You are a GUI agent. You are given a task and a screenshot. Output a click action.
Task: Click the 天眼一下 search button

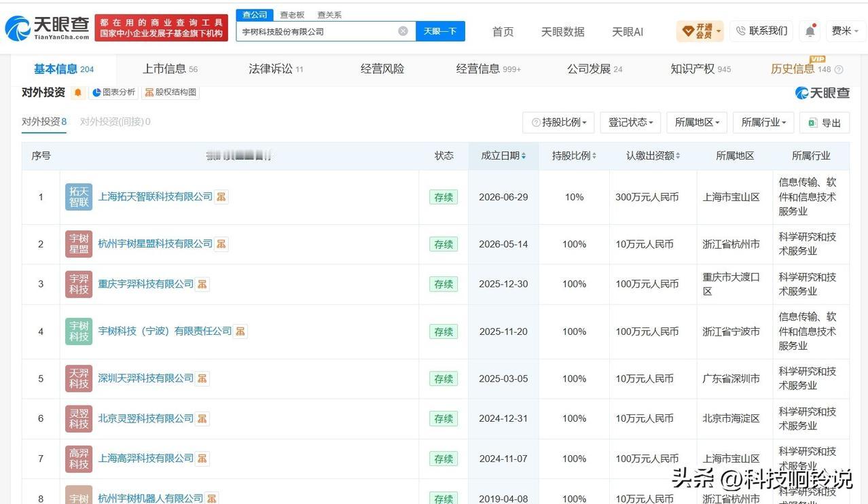[440, 31]
